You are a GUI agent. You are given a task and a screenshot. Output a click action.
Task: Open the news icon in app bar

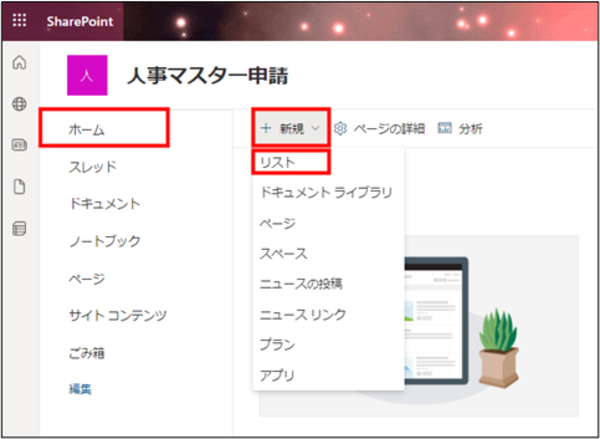[x=20, y=145]
